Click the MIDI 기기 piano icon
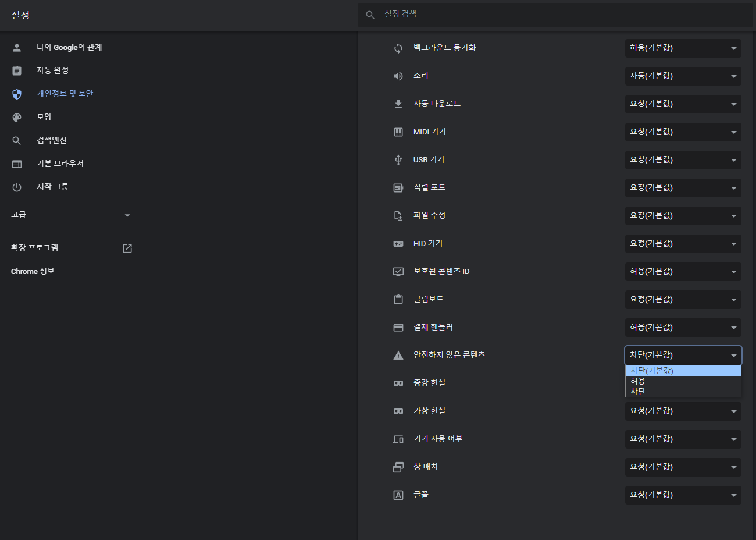 click(x=398, y=132)
